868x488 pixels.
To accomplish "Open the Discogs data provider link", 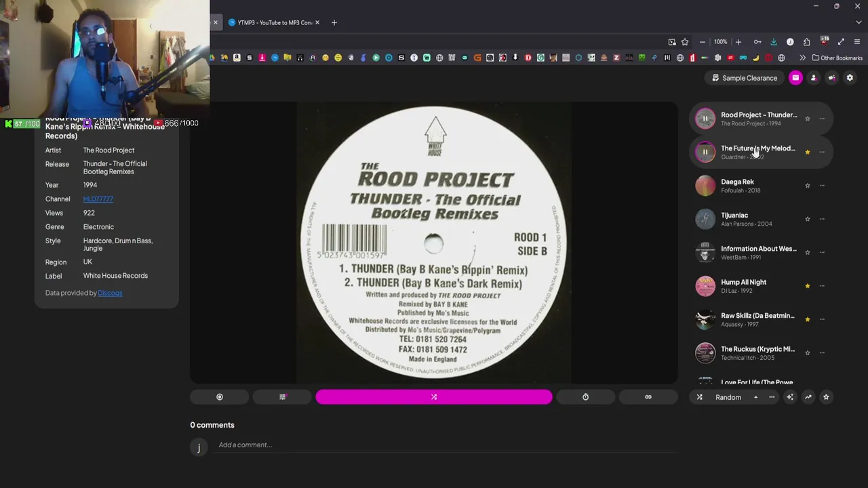I will (110, 293).
